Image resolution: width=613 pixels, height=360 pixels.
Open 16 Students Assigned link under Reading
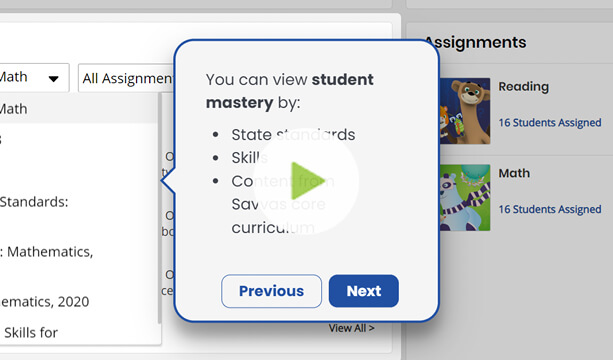pos(550,123)
